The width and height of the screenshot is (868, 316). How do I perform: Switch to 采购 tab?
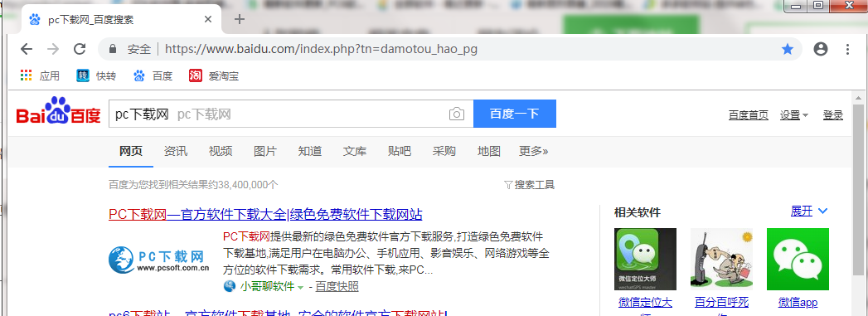pyautogui.click(x=444, y=151)
